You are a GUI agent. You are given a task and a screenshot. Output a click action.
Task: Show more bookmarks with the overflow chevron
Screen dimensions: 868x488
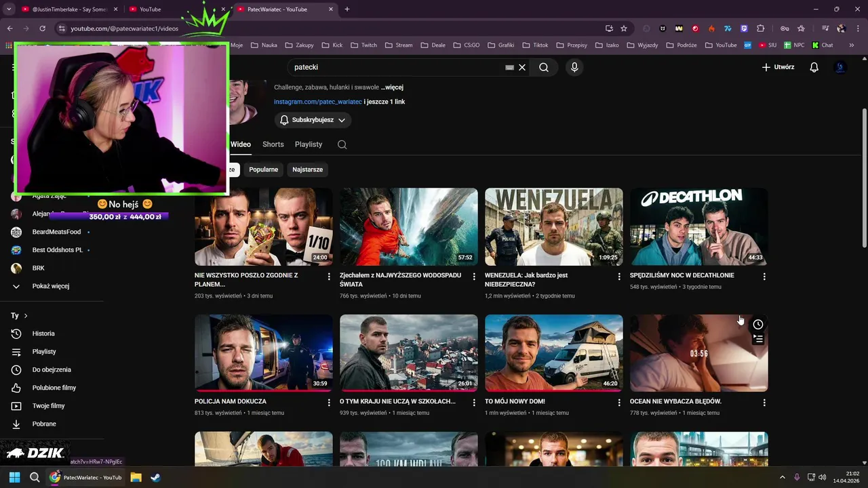[852, 45]
